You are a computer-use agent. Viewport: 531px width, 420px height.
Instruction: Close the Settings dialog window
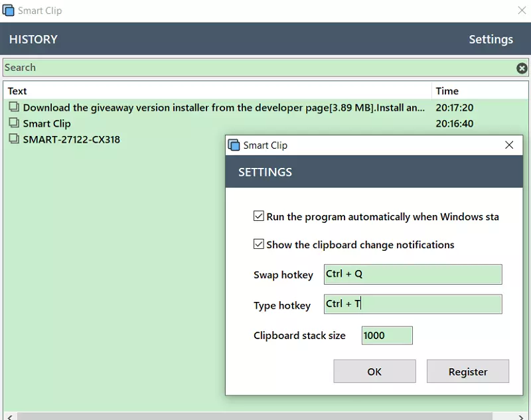tap(509, 145)
